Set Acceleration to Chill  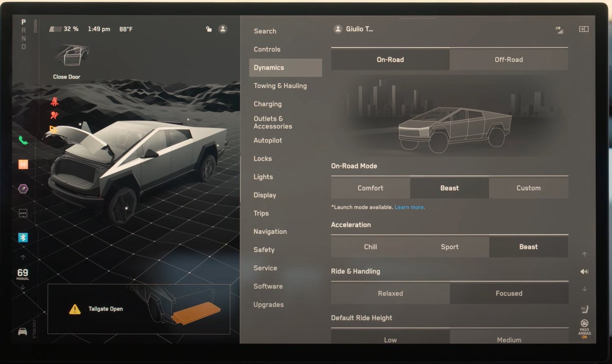[371, 247]
